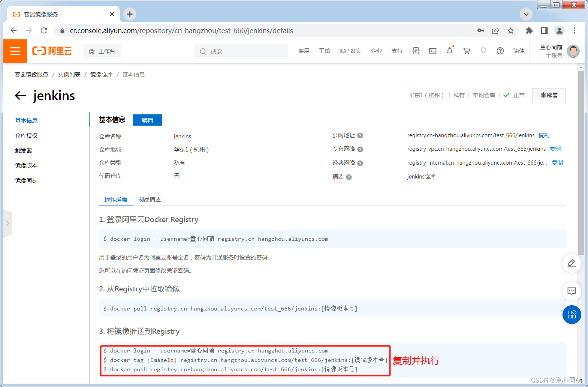Toggle the browser side panel icon
588x387 pixels.
tap(544, 30)
